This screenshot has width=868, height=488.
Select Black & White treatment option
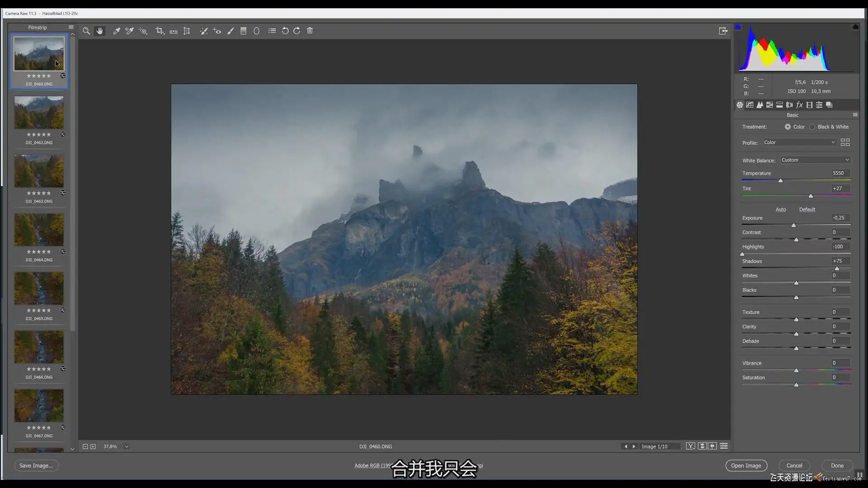click(812, 127)
